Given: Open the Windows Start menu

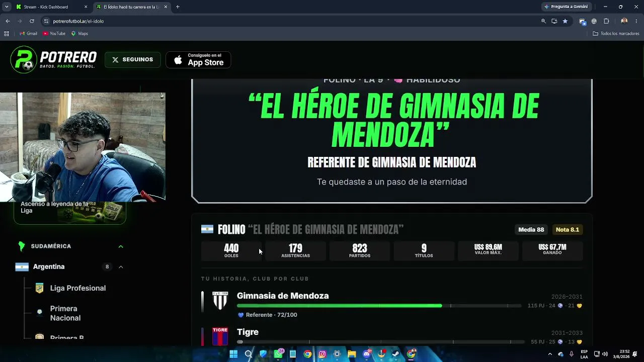Looking at the screenshot, I should click(x=233, y=354).
